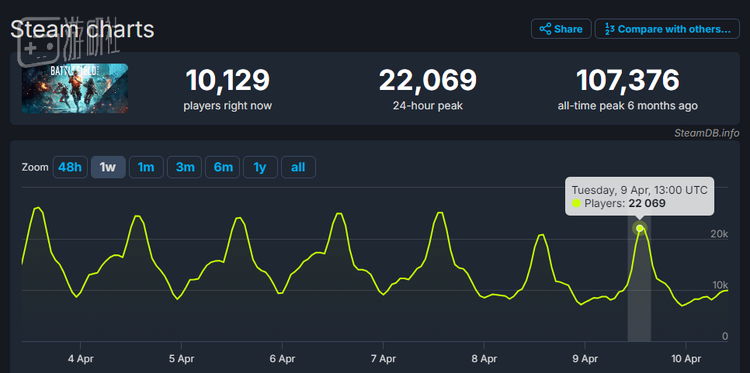
Task: Click the SteamDB.info credit text
Action: click(x=706, y=133)
